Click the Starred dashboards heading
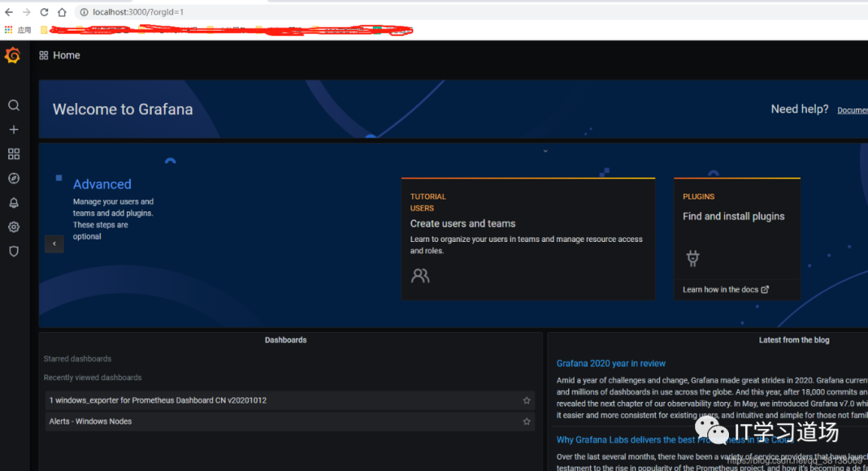The height and width of the screenshot is (471, 868). (x=77, y=358)
